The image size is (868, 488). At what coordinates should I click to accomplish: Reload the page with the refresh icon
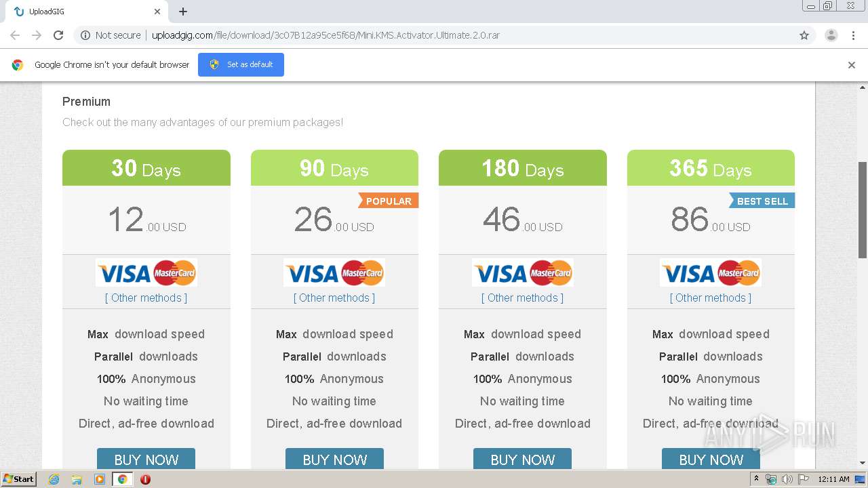(58, 35)
